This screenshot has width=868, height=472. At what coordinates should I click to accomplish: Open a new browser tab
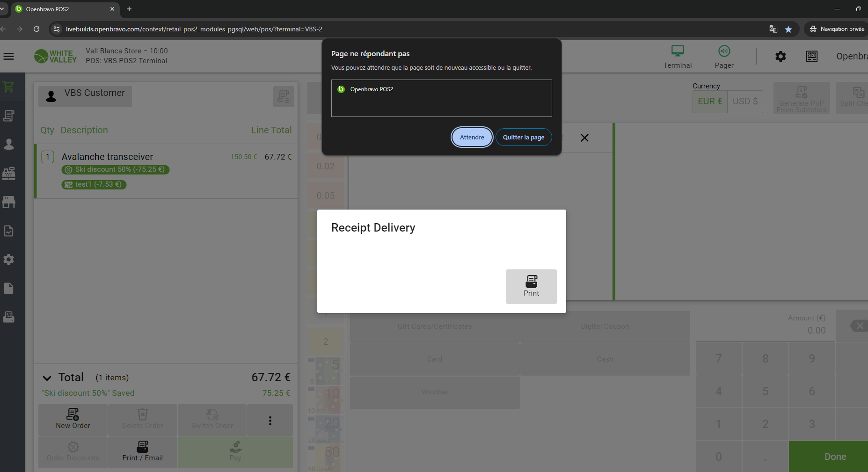pos(129,9)
